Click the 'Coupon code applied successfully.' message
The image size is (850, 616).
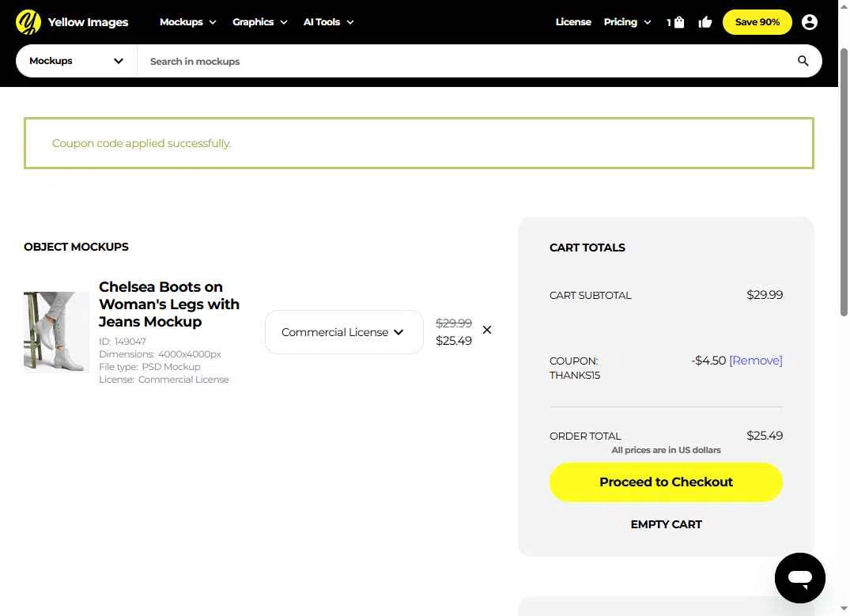[x=142, y=143]
